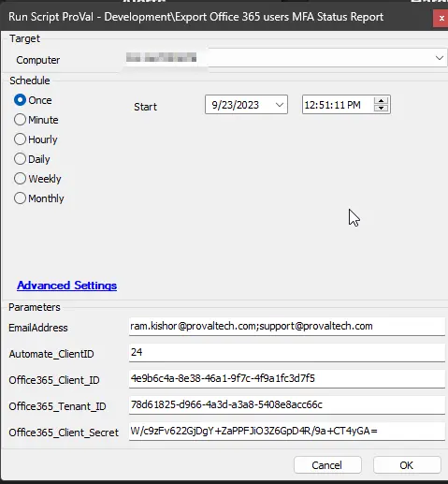This screenshot has width=448, height=484.
Task: Confirm the script with OK button
Action: tap(407, 465)
